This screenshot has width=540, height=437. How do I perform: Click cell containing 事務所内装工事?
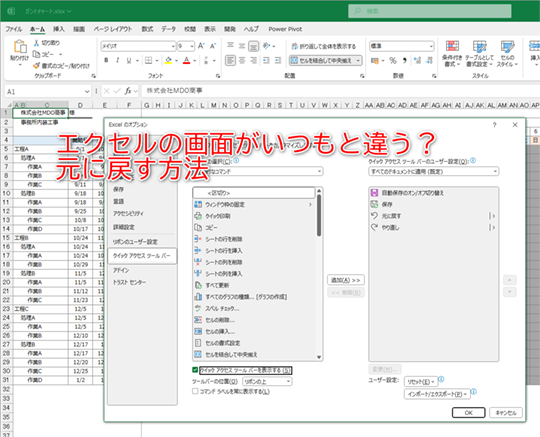pos(40,122)
